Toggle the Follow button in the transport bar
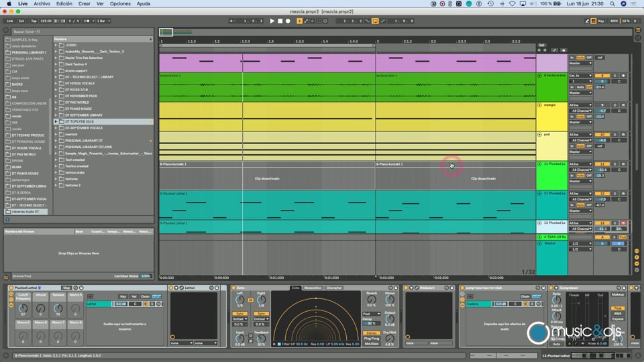644x362 pixels. point(232,21)
